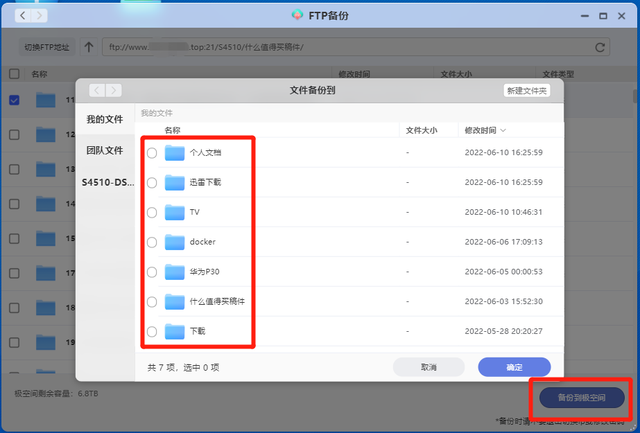Image resolution: width=640 pixels, height=433 pixels.
Task: Click folder icon of row 19 behind dialog
Action: 46,342
